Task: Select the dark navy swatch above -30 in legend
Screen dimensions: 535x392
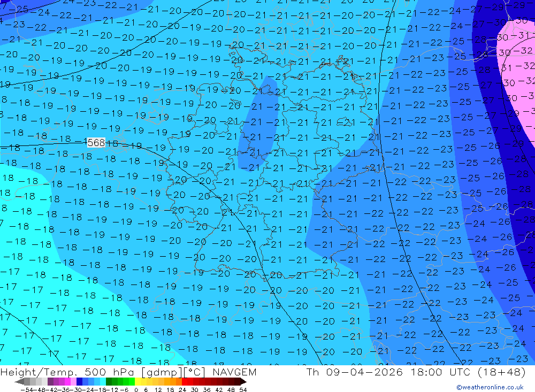Action: click(x=79, y=381)
